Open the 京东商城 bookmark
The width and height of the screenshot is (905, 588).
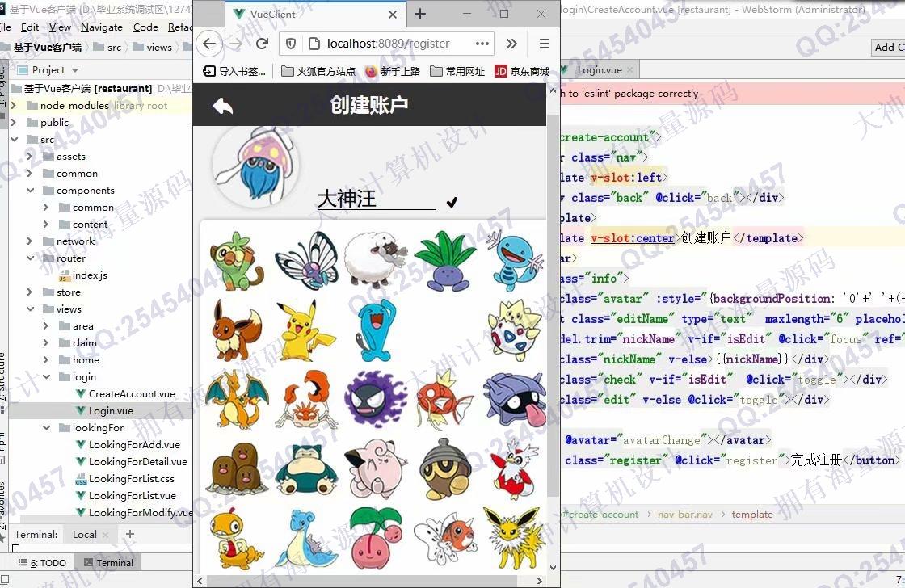tap(522, 72)
